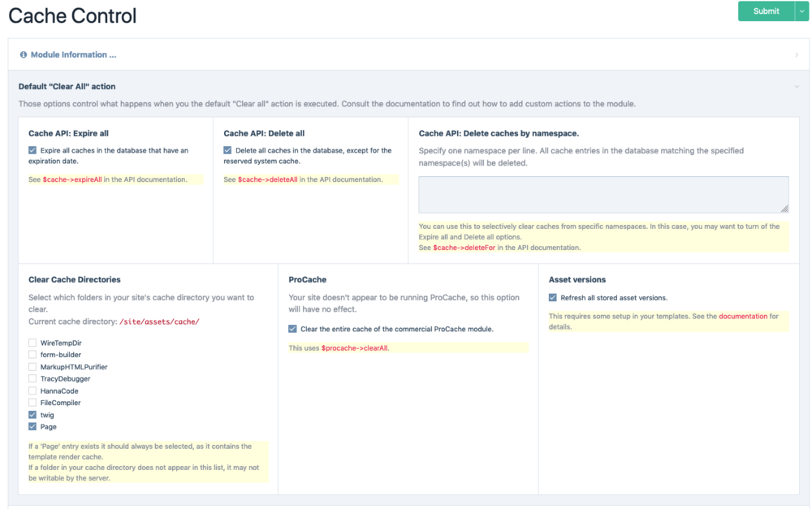The width and height of the screenshot is (812, 509).
Task: Collapse the Default "Clear All" action section
Action: click(x=797, y=87)
